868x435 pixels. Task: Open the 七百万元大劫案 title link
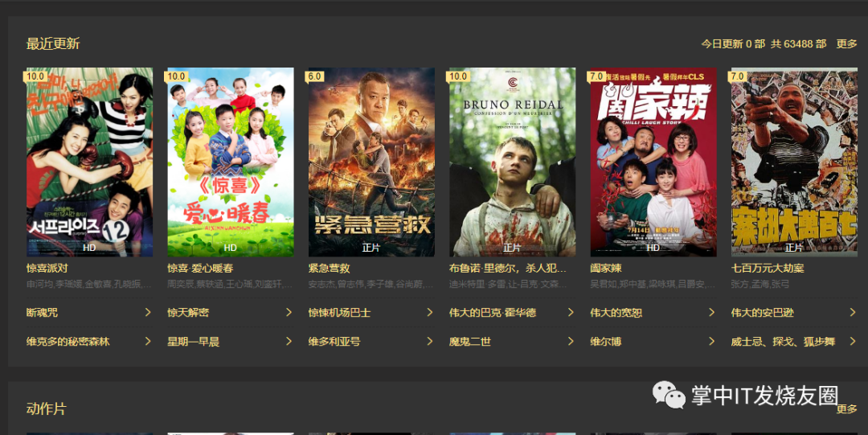tap(768, 269)
